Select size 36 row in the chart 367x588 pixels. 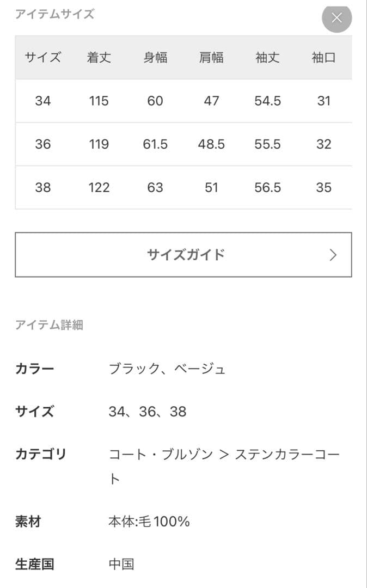tap(183, 144)
